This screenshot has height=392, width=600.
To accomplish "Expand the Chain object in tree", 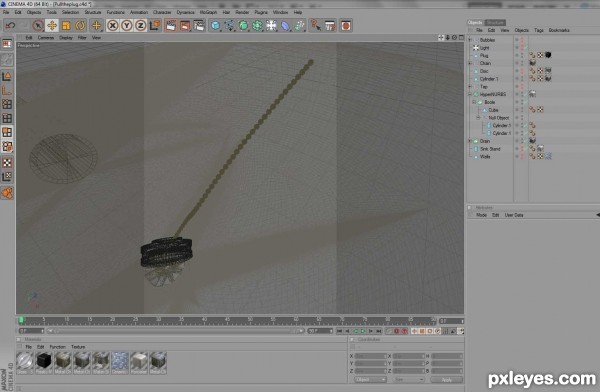I will coord(470,63).
